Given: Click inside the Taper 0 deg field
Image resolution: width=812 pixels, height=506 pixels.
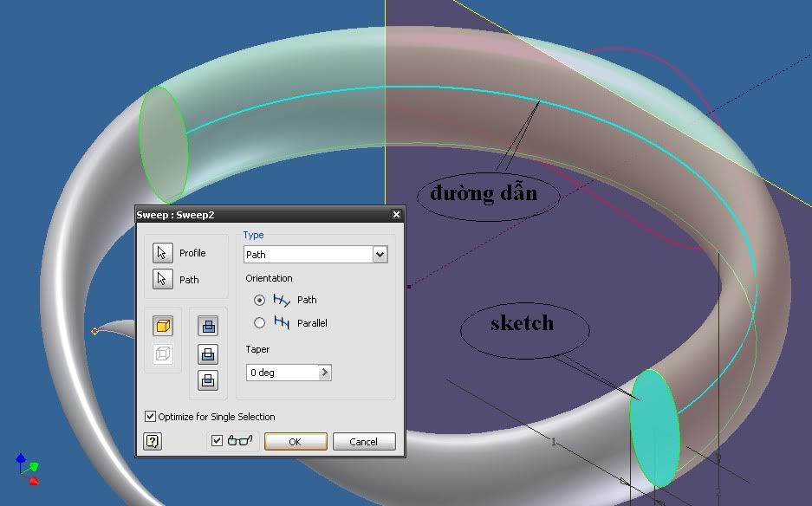Looking at the screenshot, I should (281, 373).
